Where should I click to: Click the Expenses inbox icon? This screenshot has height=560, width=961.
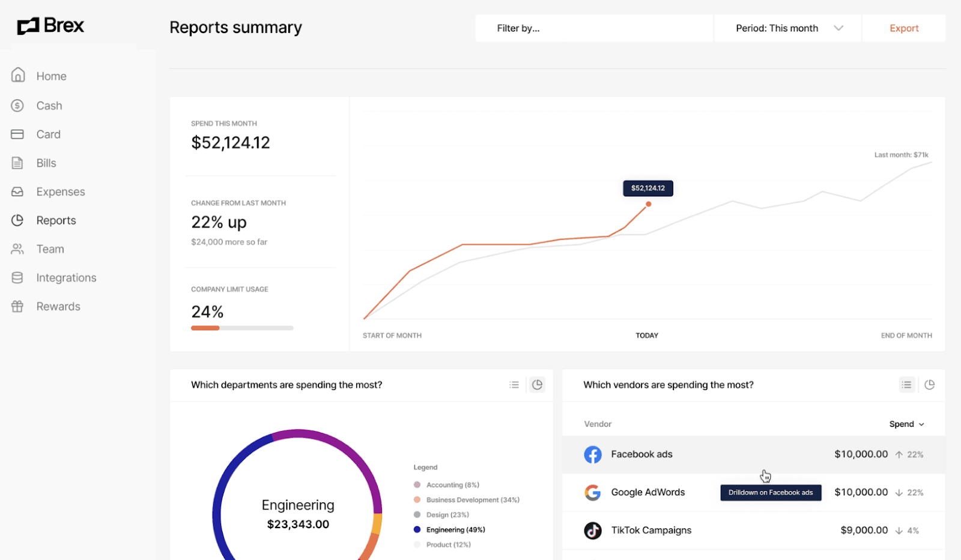coord(17,191)
